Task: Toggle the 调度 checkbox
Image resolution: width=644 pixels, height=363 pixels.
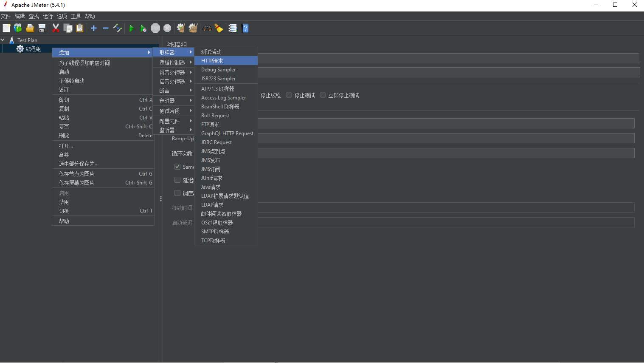Action: tap(177, 193)
